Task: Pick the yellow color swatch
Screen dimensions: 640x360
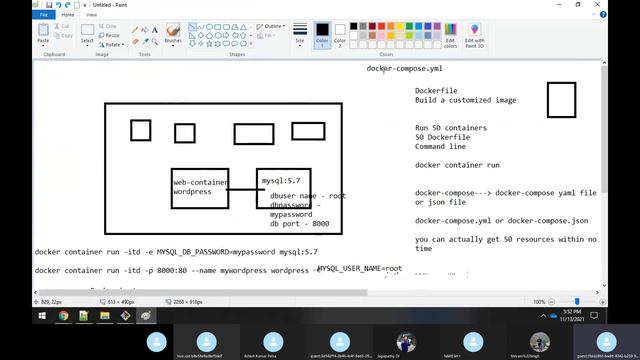Action: (400, 26)
